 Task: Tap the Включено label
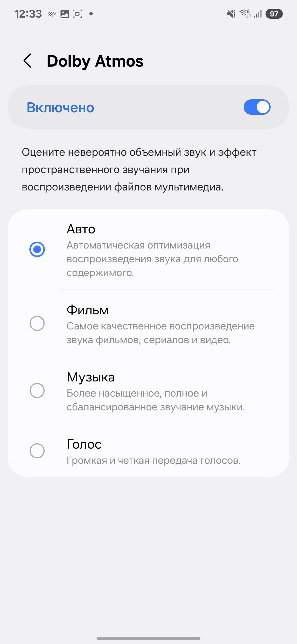[x=61, y=108]
